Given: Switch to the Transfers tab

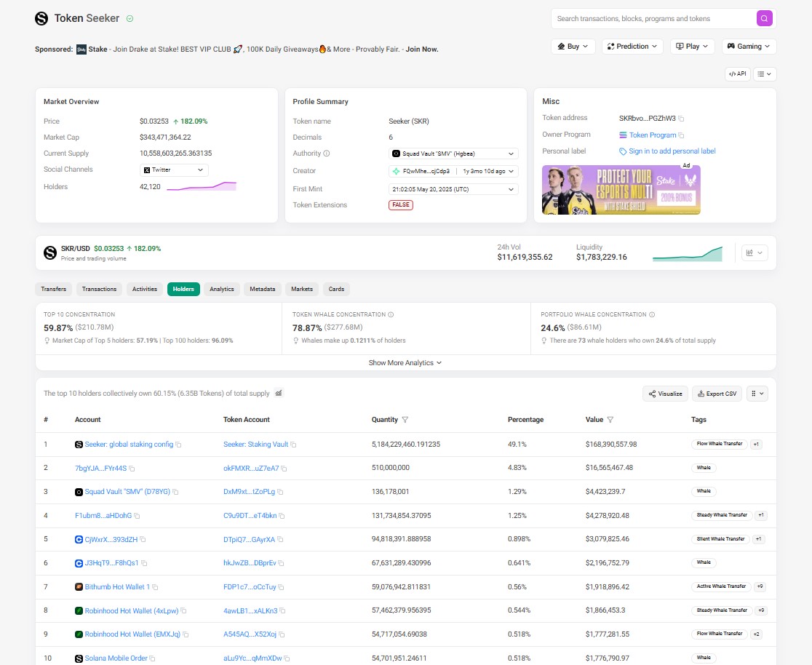Looking at the screenshot, I should coord(54,289).
